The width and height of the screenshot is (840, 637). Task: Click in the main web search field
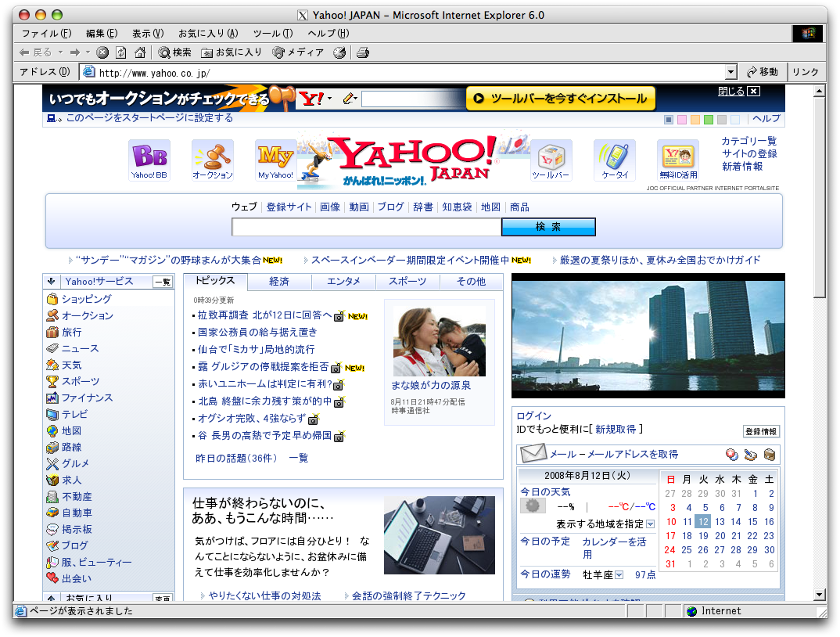coord(367,227)
